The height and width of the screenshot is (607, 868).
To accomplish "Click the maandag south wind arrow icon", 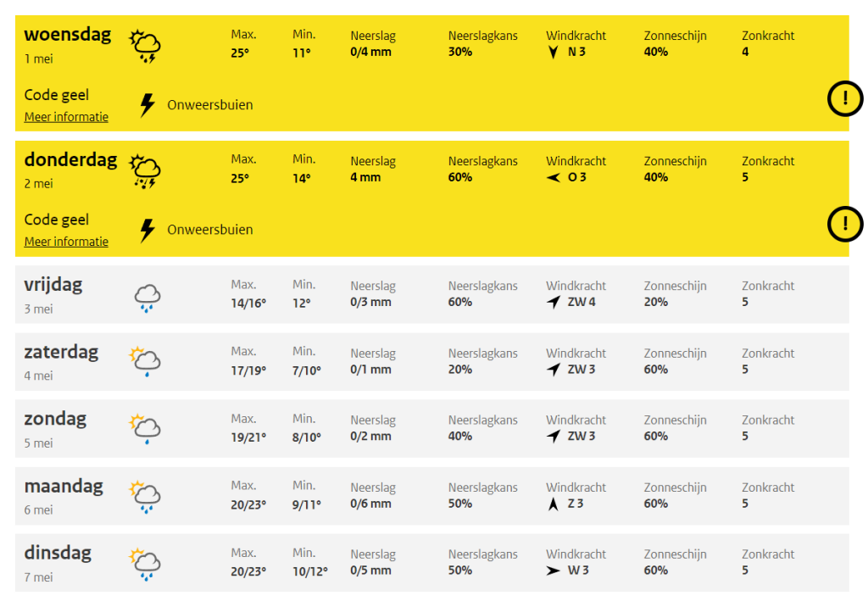I will coord(553,504).
